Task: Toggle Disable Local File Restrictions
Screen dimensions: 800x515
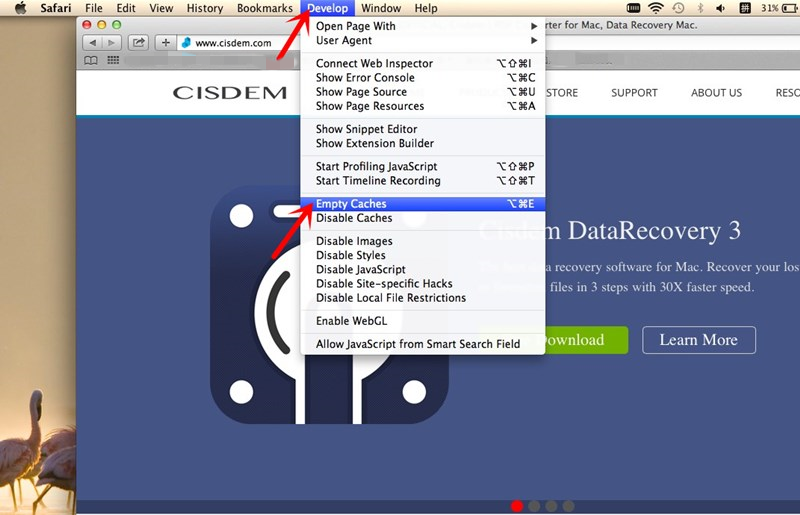Action: click(423, 298)
